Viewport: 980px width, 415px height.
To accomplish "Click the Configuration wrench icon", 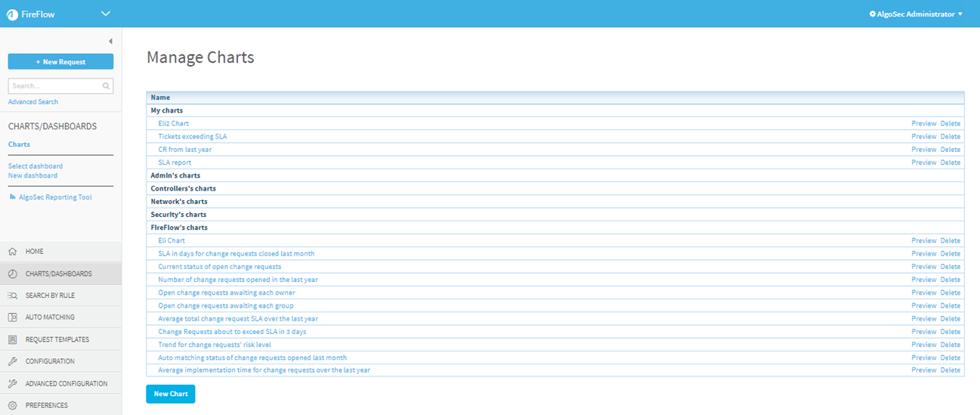I will click(x=12, y=361).
